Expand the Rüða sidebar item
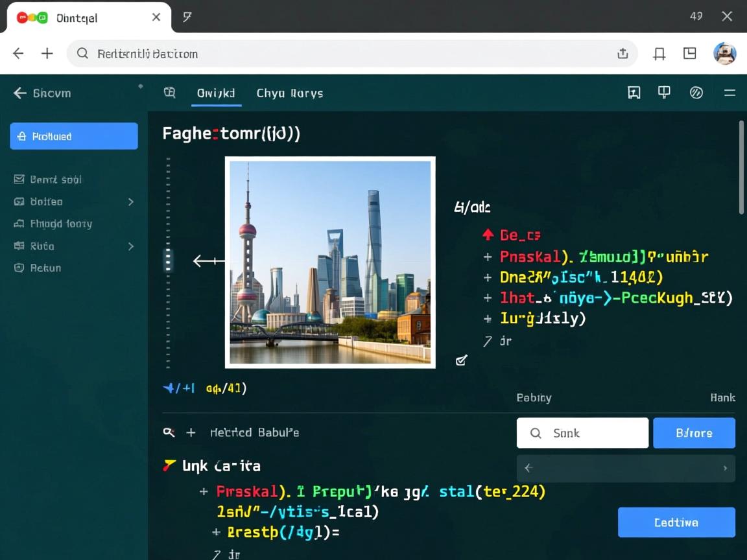 tap(130, 246)
